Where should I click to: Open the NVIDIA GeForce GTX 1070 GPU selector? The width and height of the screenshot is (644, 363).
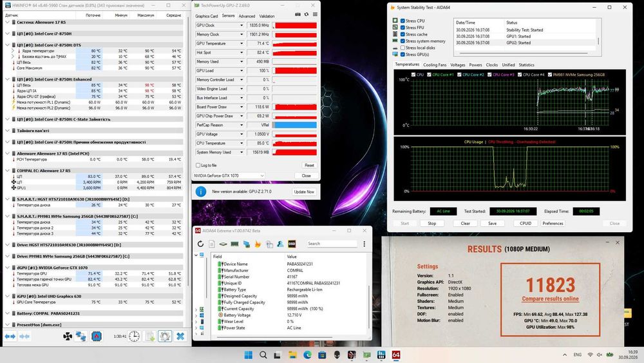click(229, 175)
